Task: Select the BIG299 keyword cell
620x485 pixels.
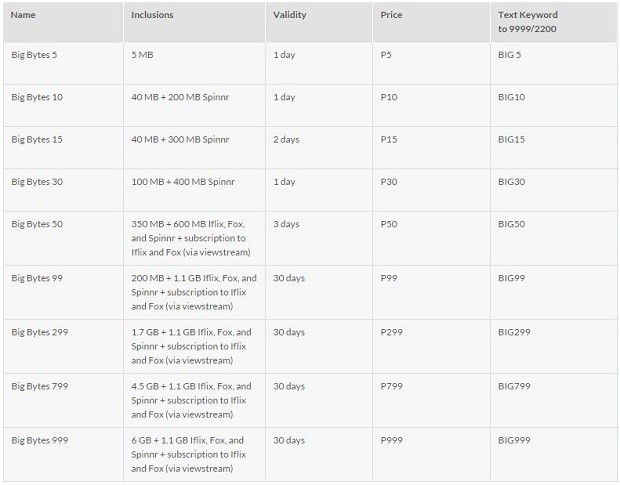Action: point(516,332)
